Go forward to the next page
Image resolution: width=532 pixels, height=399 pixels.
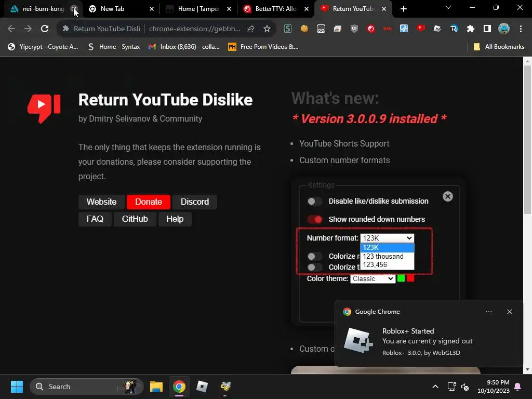(x=28, y=29)
